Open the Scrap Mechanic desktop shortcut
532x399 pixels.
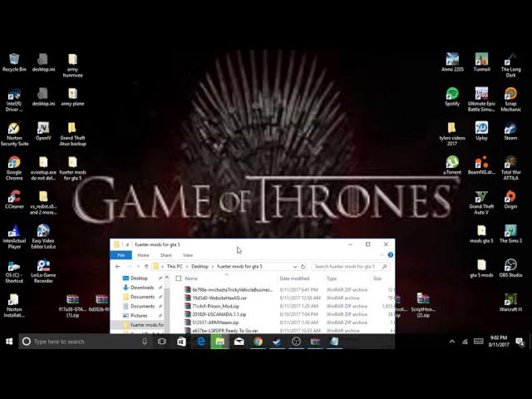[510, 100]
